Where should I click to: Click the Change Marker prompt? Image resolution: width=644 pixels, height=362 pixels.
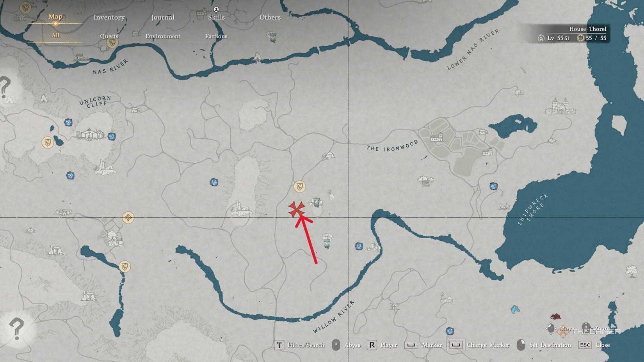[479, 345]
